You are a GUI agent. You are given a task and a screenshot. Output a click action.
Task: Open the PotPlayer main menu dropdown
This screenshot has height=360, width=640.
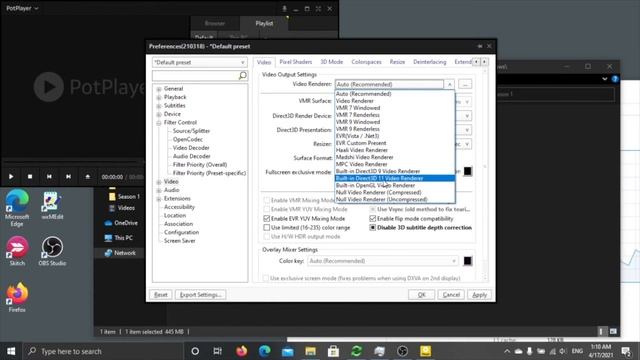click(22, 8)
